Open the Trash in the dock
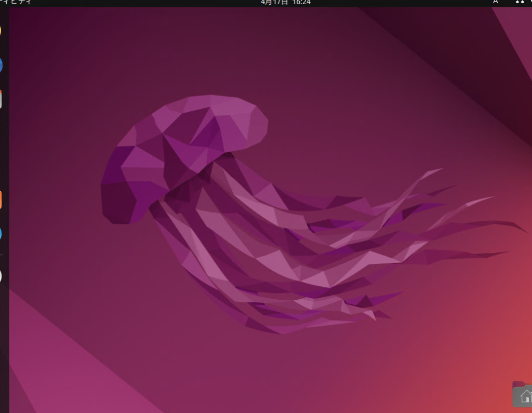The width and height of the screenshot is (532, 413). pyautogui.click(x=1, y=275)
